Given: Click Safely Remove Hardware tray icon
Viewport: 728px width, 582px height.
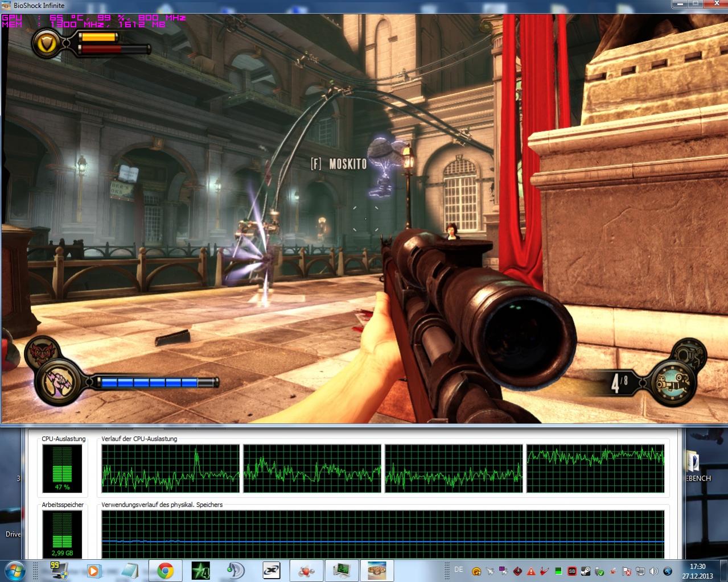Looking at the screenshot, I should coord(599,571).
